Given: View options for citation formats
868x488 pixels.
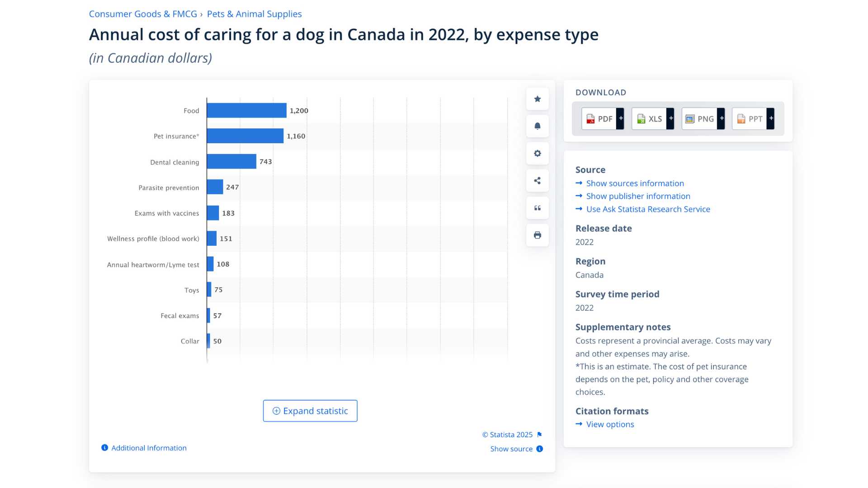Looking at the screenshot, I should pos(610,424).
